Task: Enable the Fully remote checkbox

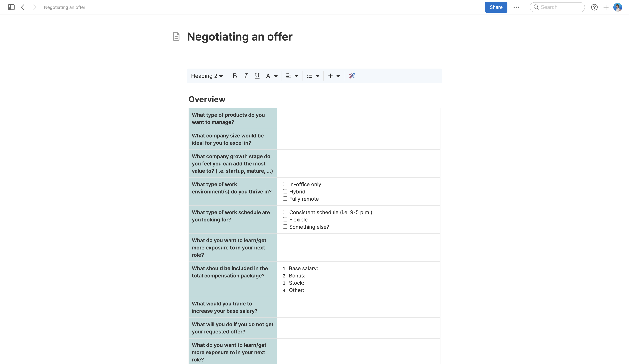Action: (x=285, y=199)
